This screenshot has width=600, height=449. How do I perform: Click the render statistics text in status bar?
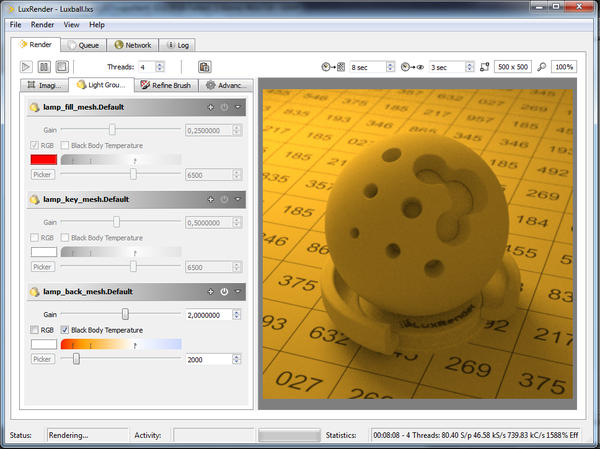point(476,435)
